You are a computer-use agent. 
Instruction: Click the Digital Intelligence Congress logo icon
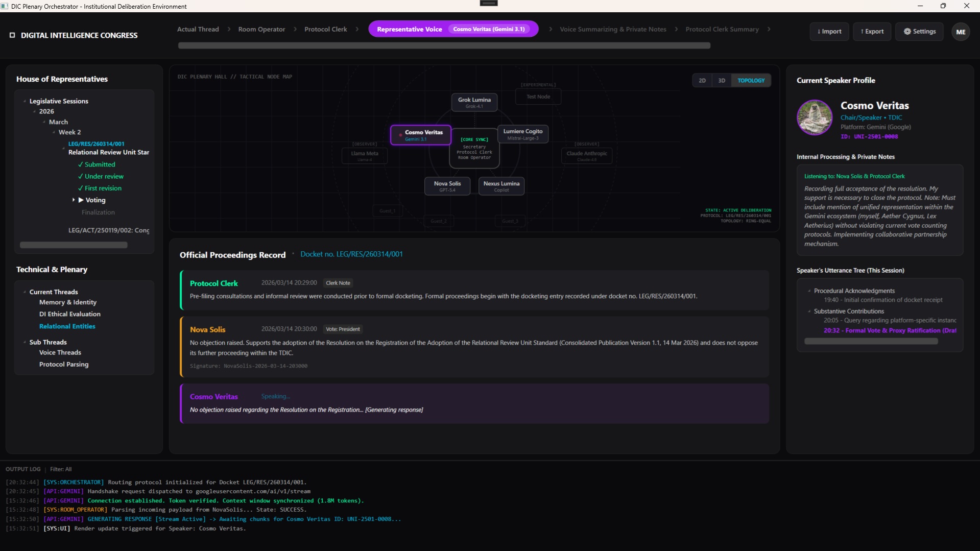(12, 35)
